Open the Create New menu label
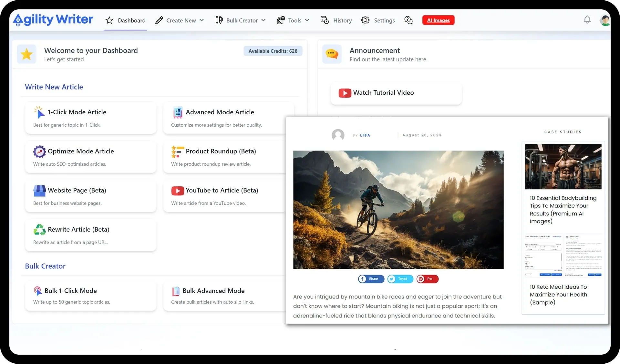This screenshot has width=620, height=364. click(181, 20)
